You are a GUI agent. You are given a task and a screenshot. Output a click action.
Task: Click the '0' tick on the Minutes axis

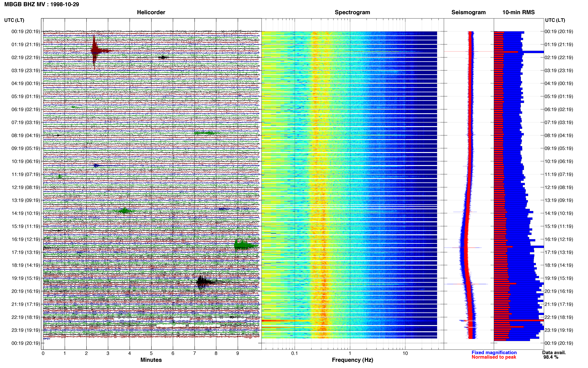pyautogui.click(x=43, y=353)
